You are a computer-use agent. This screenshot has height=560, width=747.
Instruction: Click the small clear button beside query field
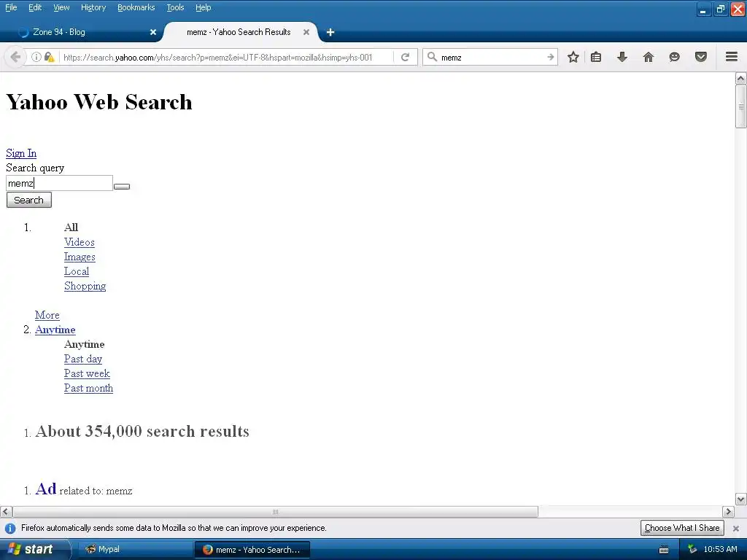pos(122,186)
